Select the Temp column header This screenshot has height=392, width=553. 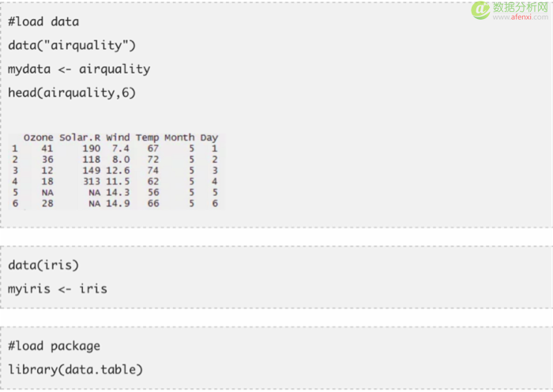click(x=148, y=138)
